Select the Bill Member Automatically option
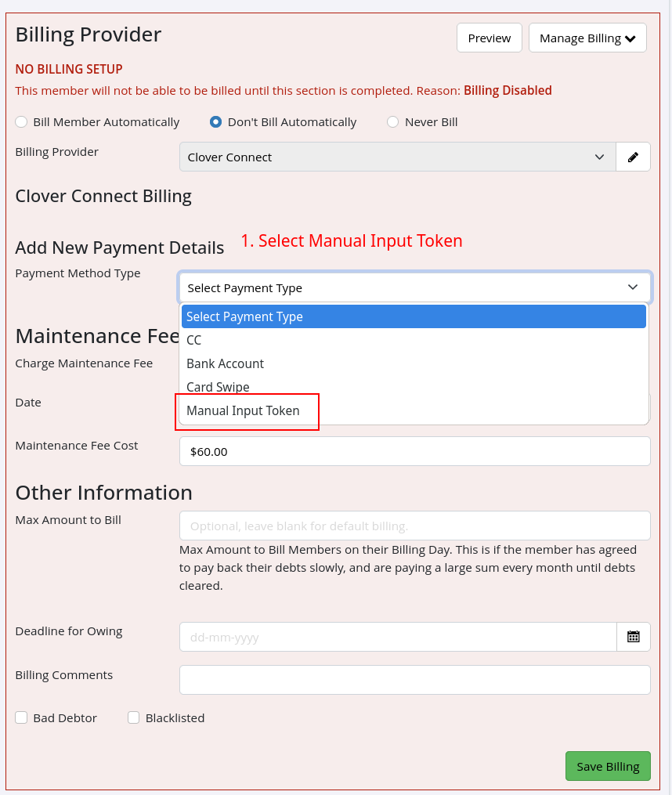This screenshot has width=672, height=795. 20,121
